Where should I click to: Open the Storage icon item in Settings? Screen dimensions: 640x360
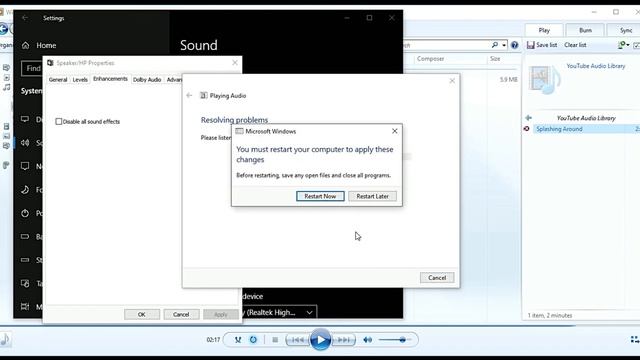[25, 260]
